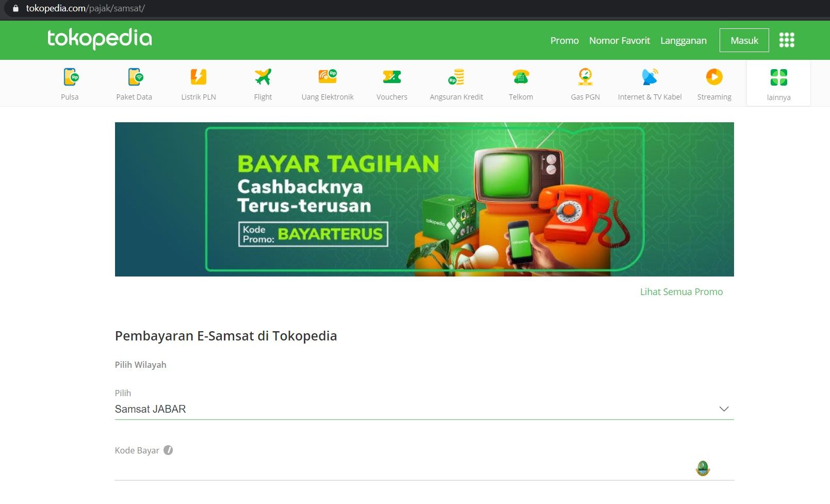The height and width of the screenshot is (504, 830).
Task: Open the Pulsa category icon
Action: tap(70, 77)
